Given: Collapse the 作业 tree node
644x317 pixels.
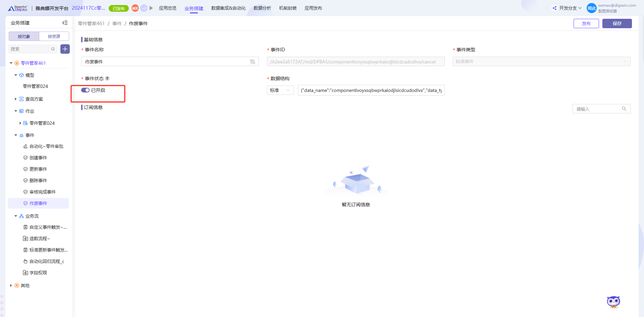Looking at the screenshot, I should 16,111.
